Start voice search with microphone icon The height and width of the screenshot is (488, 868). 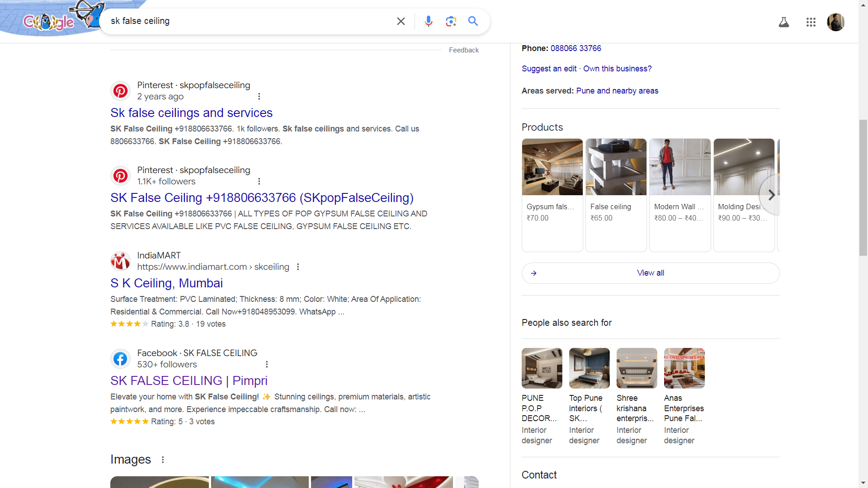click(x=428, y=21)
